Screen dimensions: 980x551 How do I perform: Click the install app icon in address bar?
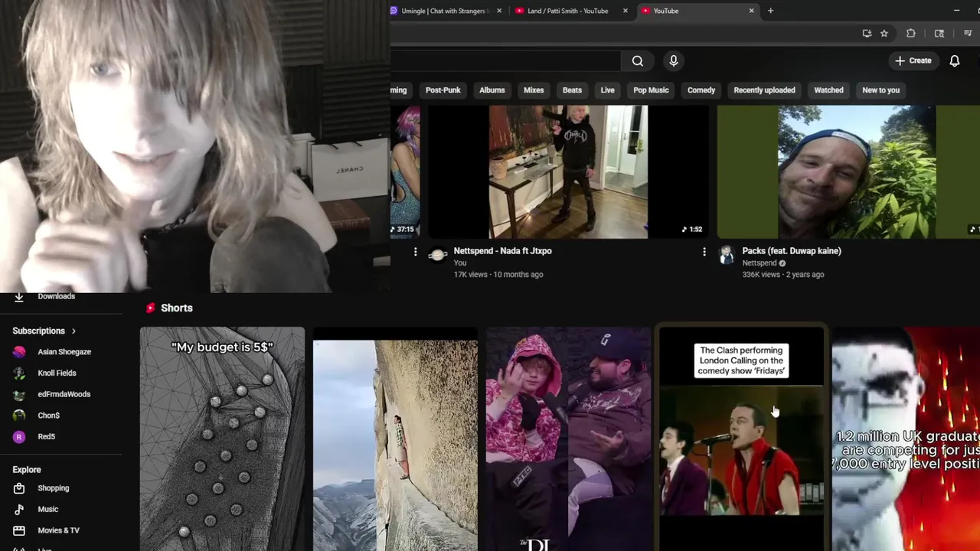(x=867, y=34)
